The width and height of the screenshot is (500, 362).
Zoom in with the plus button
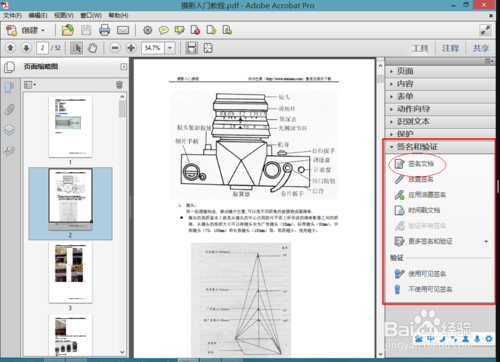131,48
